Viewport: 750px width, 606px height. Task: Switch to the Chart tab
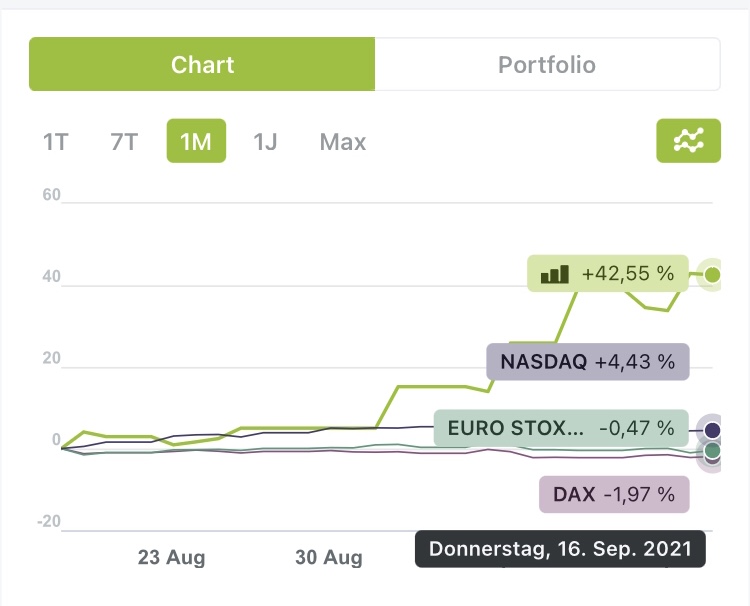pyautogui.click(x=202, y=65)
